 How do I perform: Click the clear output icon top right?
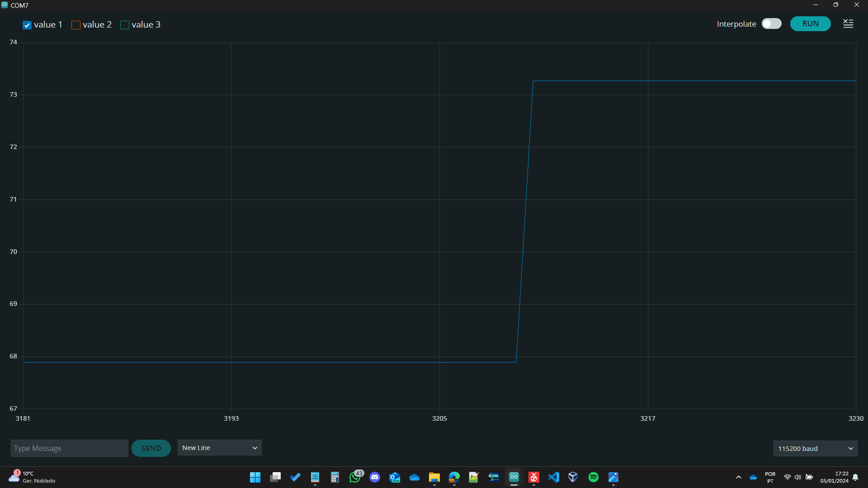tap(848, 24)
